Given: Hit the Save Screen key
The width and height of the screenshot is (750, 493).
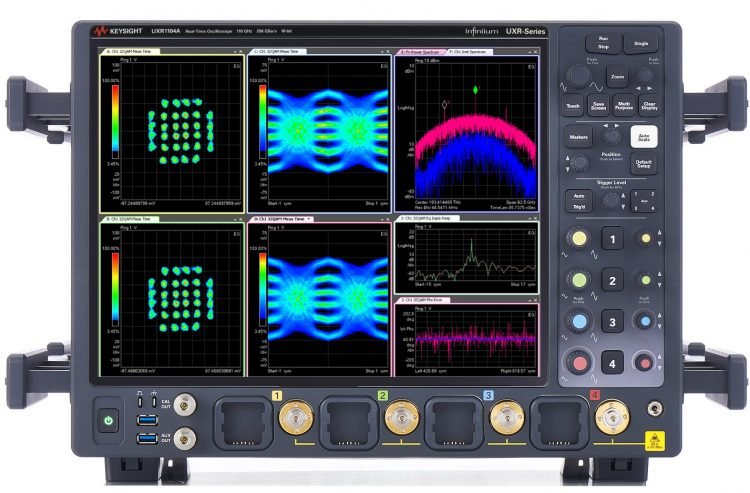Looking at the screenshot, I should (x=598, y=106).
